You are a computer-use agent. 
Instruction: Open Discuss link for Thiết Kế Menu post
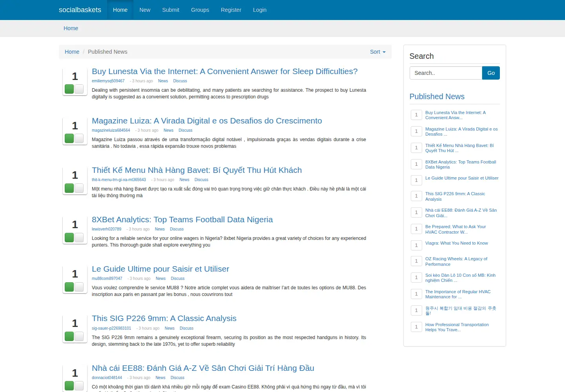click(x=201, y=180)
